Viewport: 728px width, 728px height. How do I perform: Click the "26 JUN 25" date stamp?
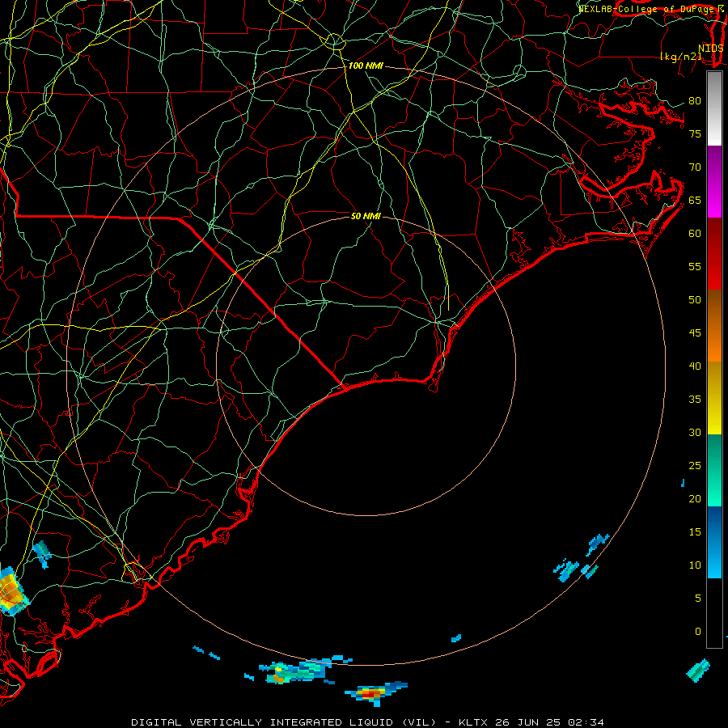click(x=529, y=722)
